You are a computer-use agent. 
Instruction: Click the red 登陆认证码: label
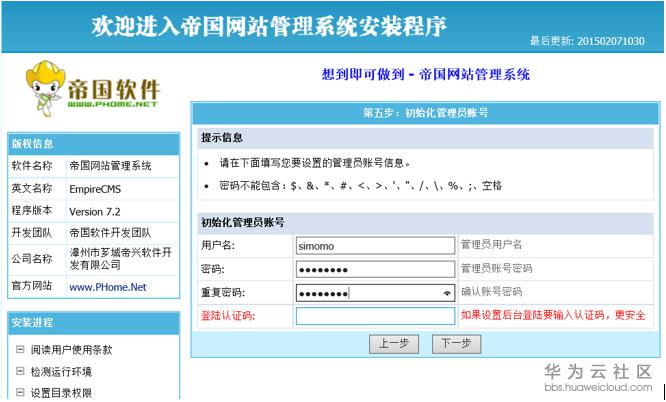[228, 316]
